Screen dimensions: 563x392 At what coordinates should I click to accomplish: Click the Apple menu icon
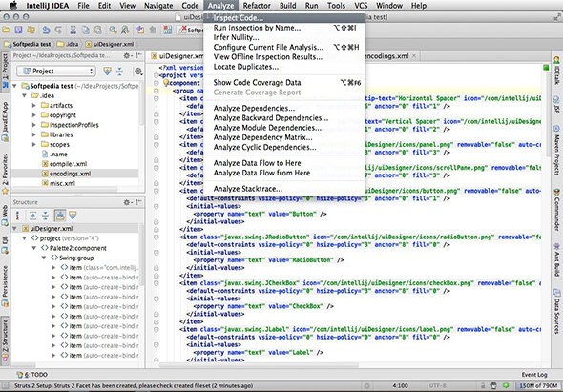click(12, 6)
